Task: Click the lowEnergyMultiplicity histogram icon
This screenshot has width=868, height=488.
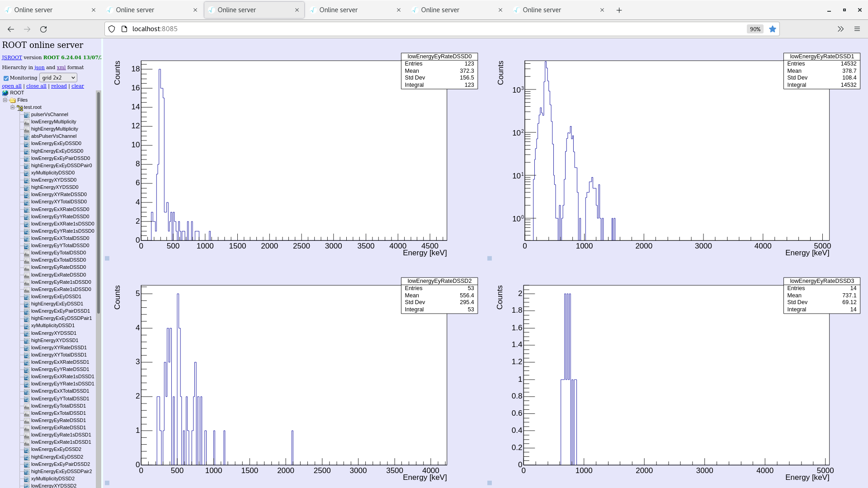Action: click(x=27, y=122)
